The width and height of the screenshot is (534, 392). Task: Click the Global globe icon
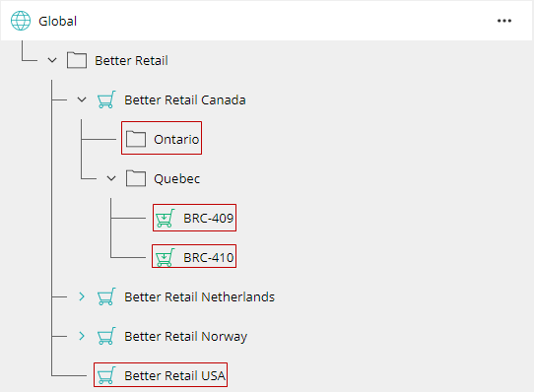(x=21, y=21)
